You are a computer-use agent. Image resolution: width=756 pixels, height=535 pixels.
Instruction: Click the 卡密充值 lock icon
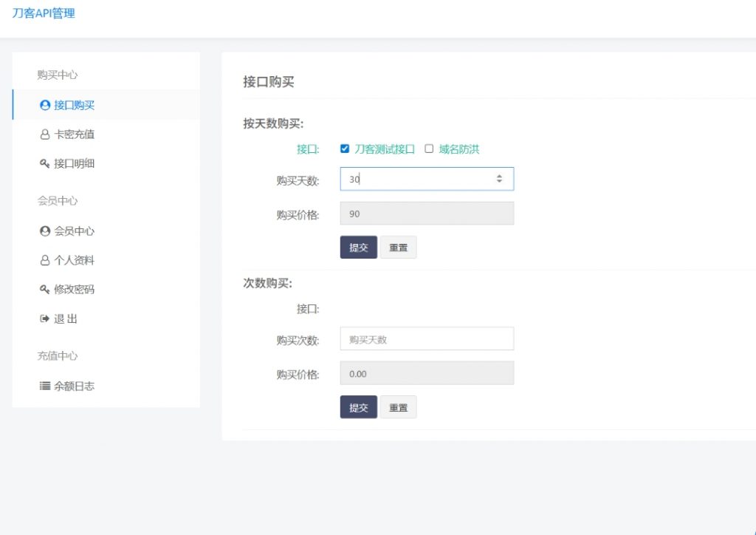coord(45,134)
